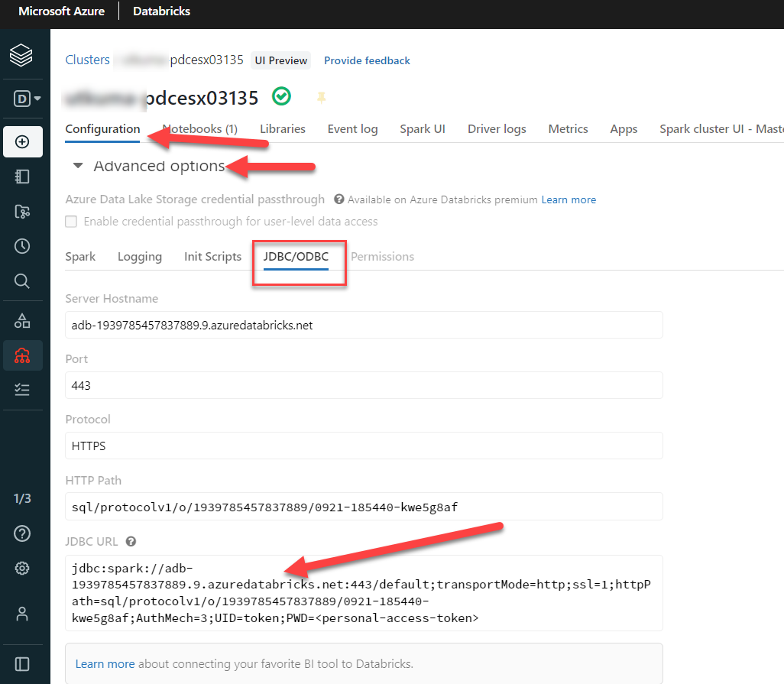Click the Search magnifier icon in sidebar
This screenshot has height=684, width=784.
click(x=22, y=281)
